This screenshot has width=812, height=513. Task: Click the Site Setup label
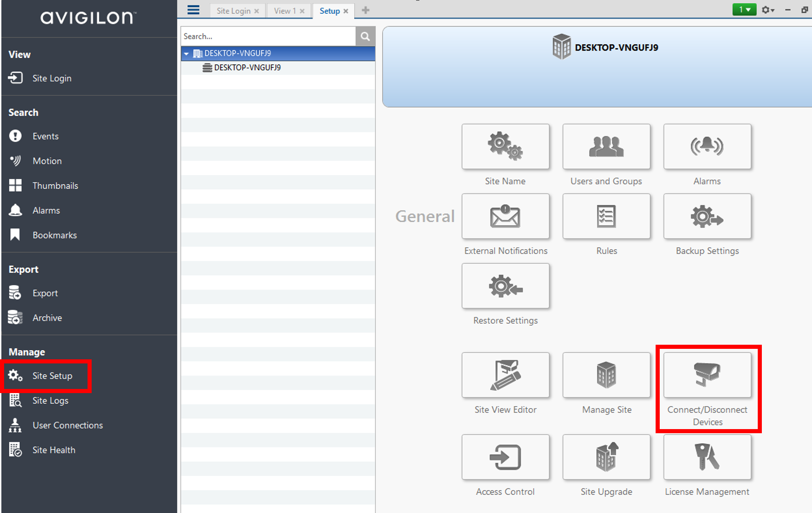pyautogui.click(x=52, y=376)
